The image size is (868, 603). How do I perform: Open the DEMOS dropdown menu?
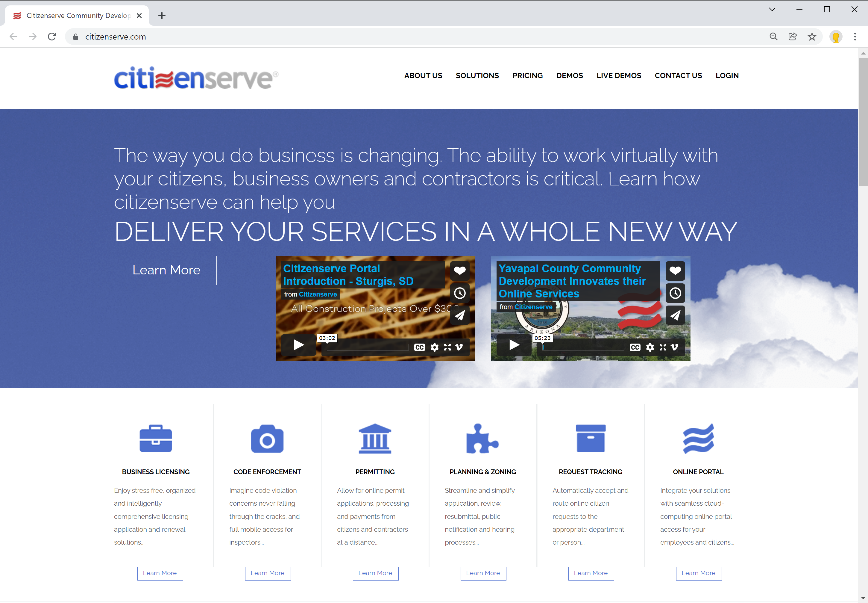(x=569, y=75)
